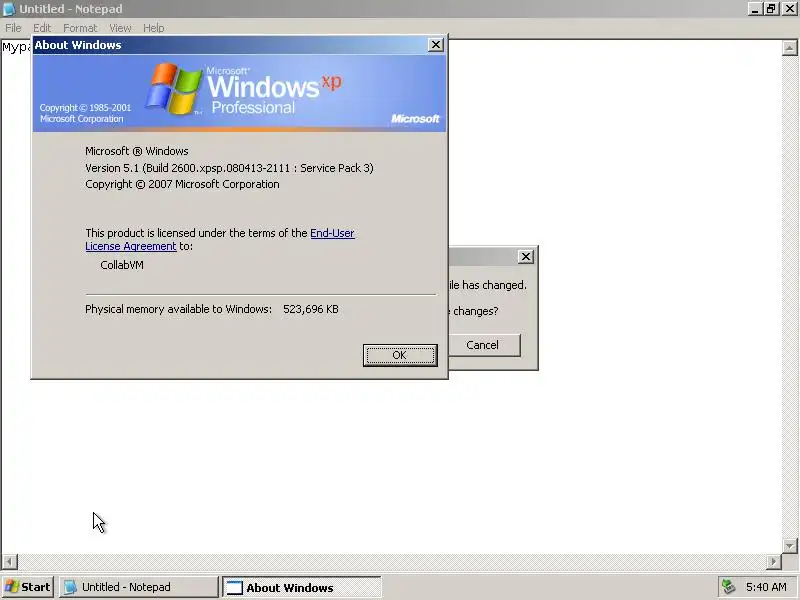Click the About Windows title bar
This screenshot has width=800, height=600.
pyautogui.click(x=230, y=45)
